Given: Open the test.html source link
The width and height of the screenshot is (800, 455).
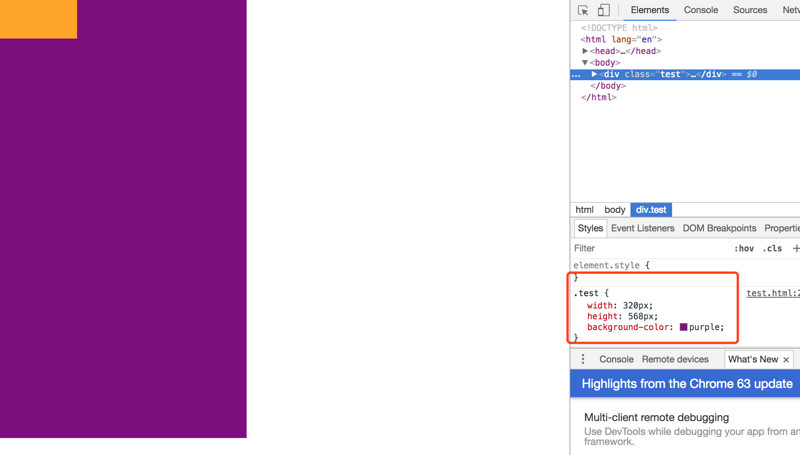Looking at the screenshot, I should click(772, 293).
